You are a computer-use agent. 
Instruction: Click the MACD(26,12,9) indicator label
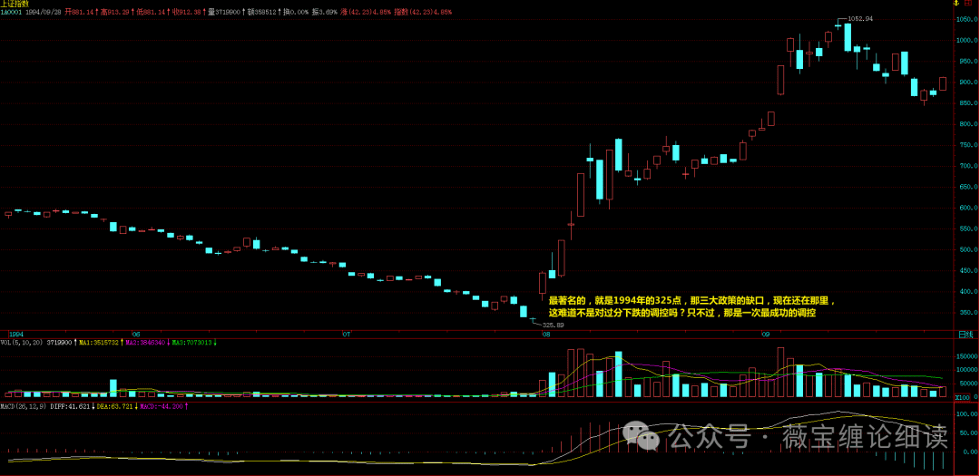pos(24,406)
